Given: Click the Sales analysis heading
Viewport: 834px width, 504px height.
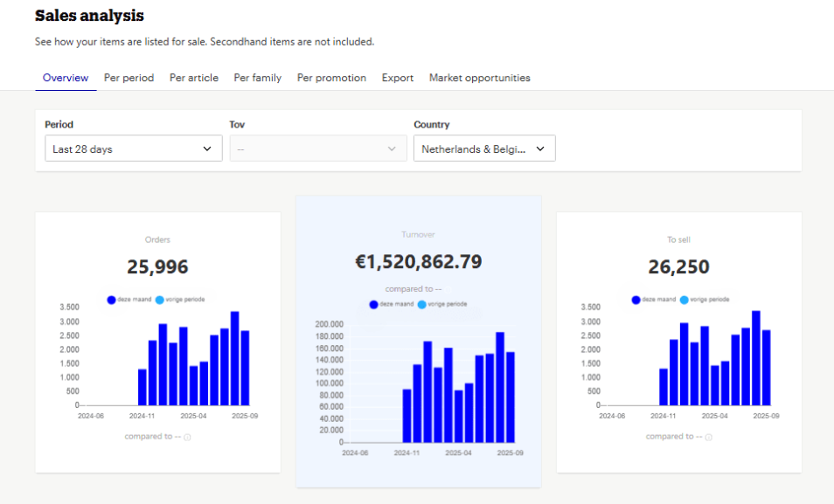Looking at the screenshot, I should [x=89, y=16].
